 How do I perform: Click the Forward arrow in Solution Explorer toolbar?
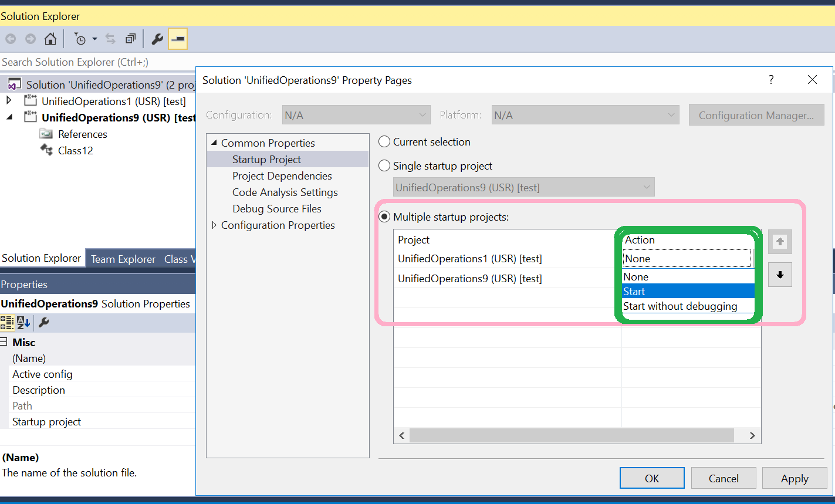(31, 39)
